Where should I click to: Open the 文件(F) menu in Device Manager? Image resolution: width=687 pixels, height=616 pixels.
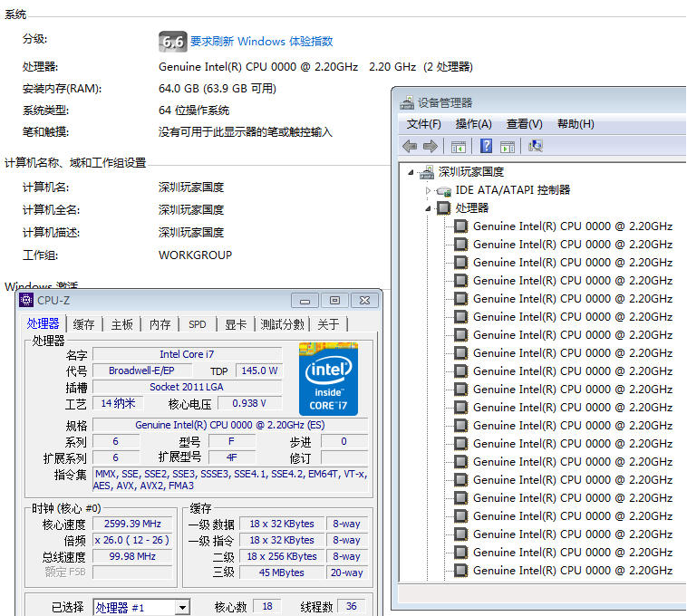click(x=423, y=124)
